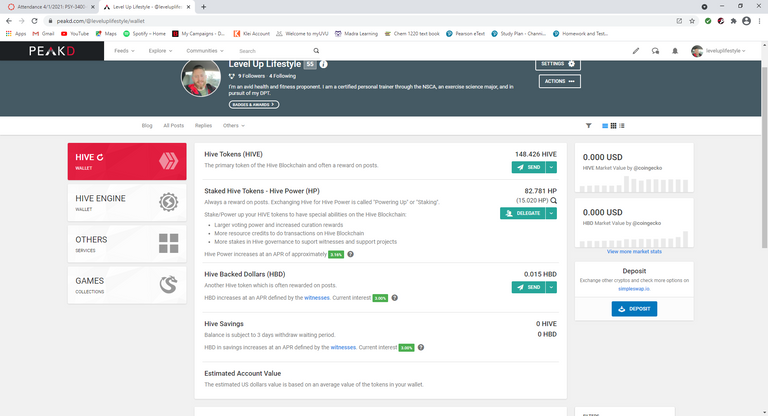Viewport: 768px width, 416px height.
Task: Click help icon beside HBD current interest
Action: [x=394, y=298]
